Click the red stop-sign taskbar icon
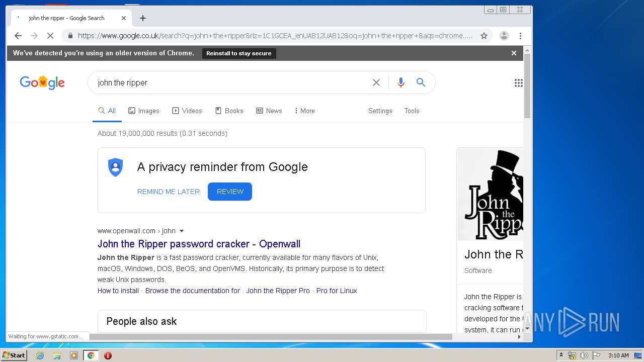Viewport: 644px width, 362px height. point(108,355)
